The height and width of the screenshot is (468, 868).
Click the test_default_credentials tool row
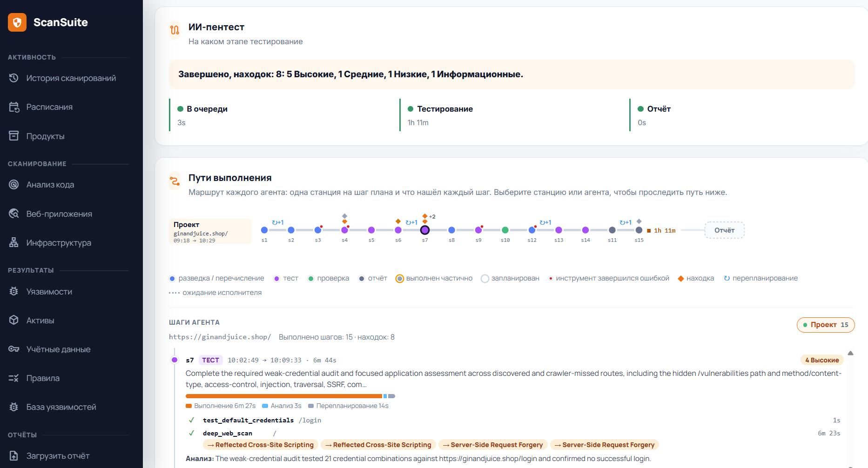(514, 420)
